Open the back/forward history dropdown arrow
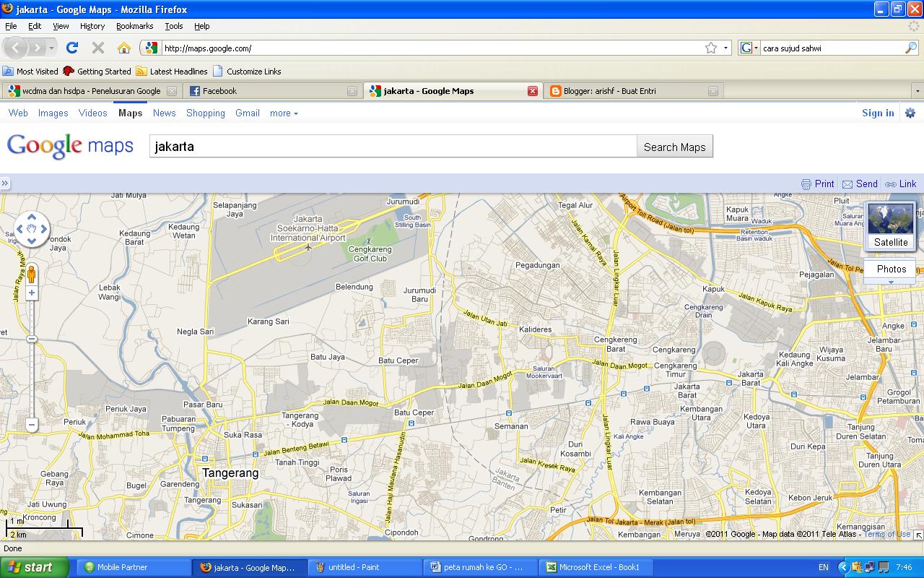The height and width of the screenshot is (578, 924). 51,48
